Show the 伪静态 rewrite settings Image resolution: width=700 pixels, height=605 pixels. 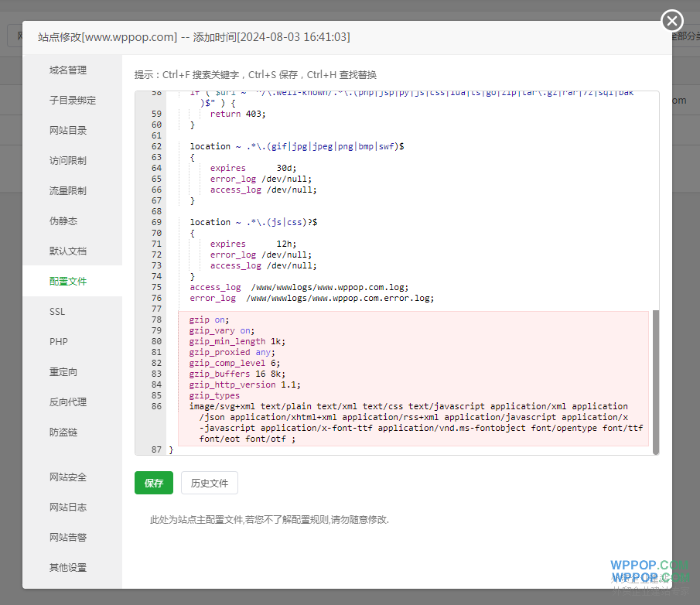point(63,221)
